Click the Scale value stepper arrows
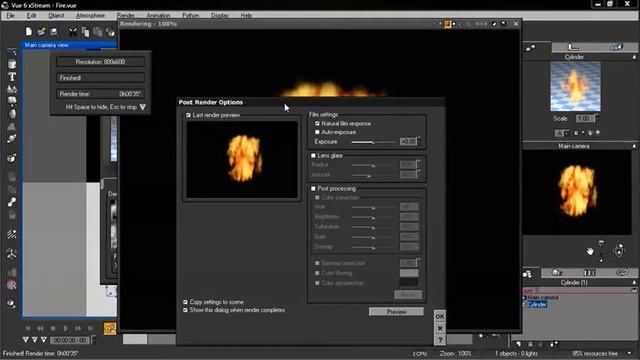This screenshot has height=360, width=640. click(596, 118)
